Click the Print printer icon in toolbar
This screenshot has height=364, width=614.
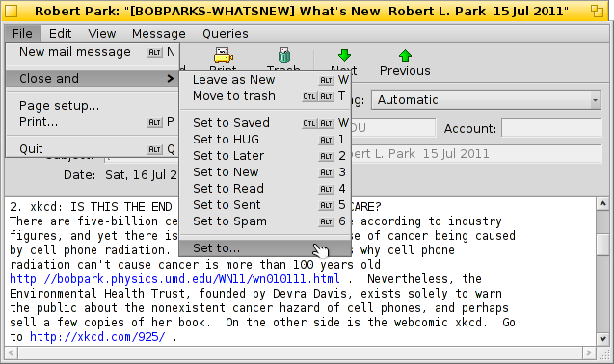pos(223,56)
